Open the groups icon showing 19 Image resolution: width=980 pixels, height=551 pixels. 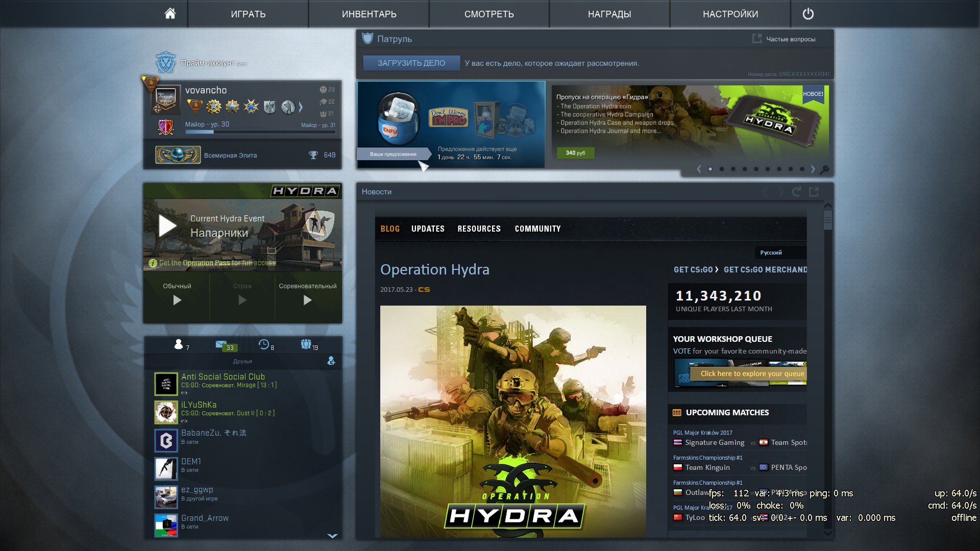[x=306, y=345]
